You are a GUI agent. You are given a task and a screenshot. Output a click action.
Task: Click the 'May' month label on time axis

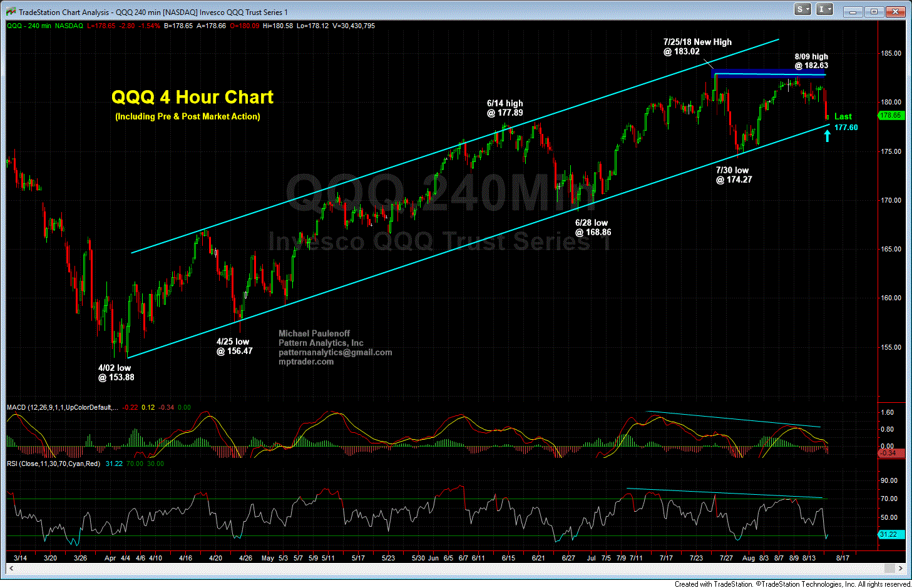coord(267,557)
